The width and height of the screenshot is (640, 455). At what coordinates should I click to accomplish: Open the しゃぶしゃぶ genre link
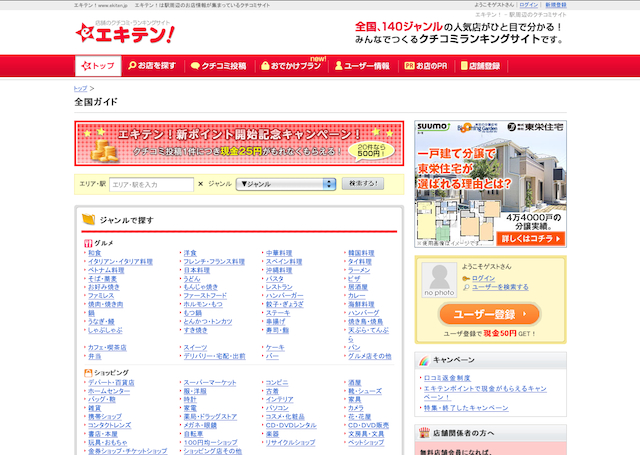pyautogui.click(x=105, y=330)
